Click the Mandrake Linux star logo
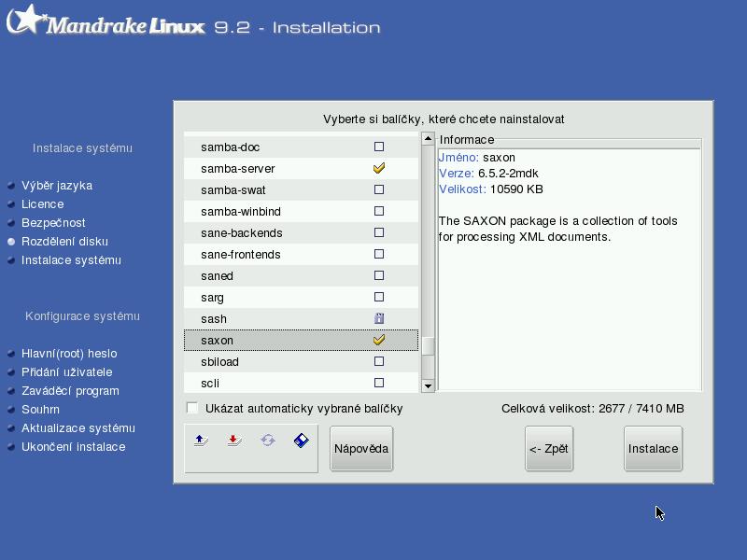Screen dimensions: 747x560 click(27, 20)
